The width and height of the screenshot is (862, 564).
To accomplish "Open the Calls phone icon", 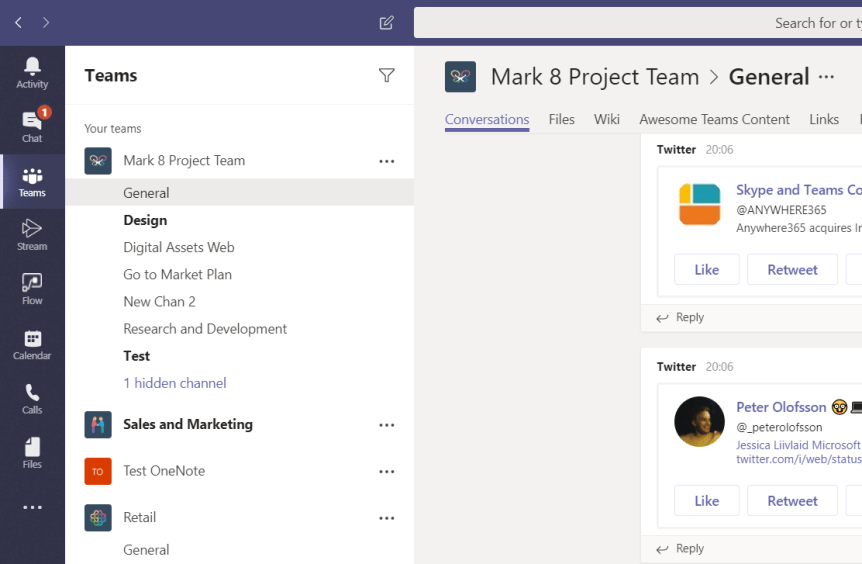I will [x=32, y=397].
